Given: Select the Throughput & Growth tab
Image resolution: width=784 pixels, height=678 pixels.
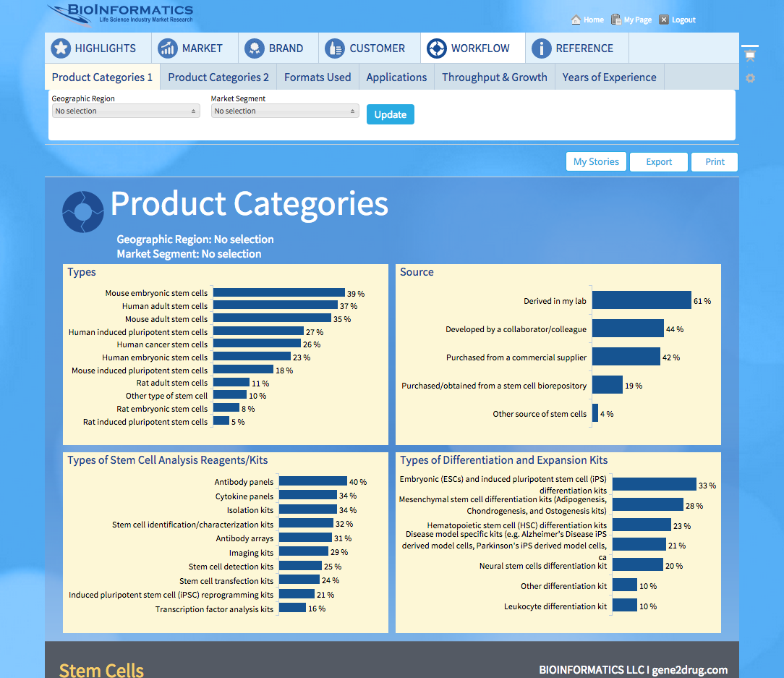Looking at the screenshot, I should pos(495,77).
